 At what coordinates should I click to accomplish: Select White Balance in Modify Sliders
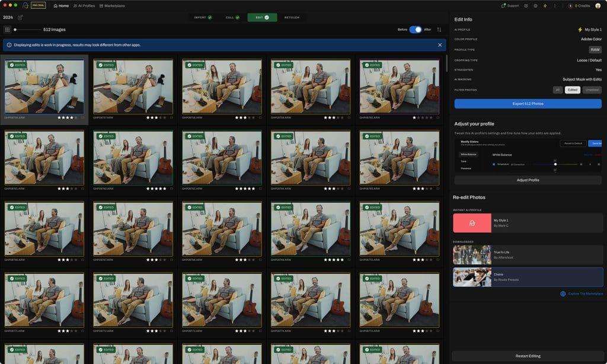468,155
